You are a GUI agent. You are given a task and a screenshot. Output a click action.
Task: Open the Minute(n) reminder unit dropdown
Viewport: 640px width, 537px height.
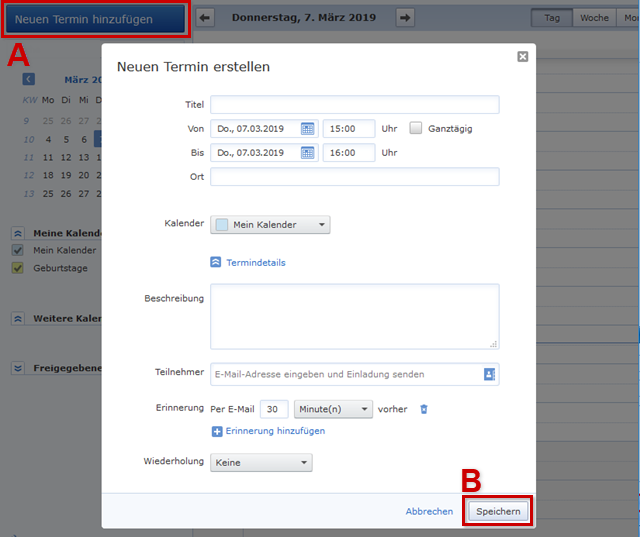(333, 409)
